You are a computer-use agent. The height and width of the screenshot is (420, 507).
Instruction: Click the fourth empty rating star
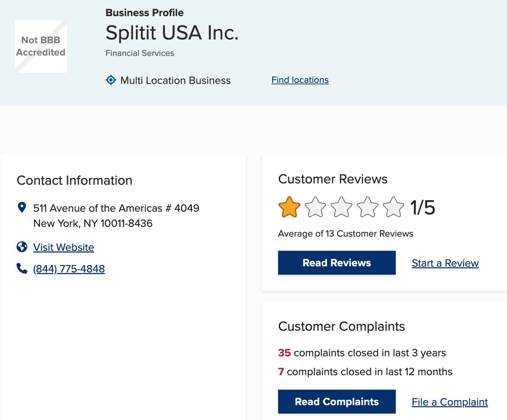point(368,207)
